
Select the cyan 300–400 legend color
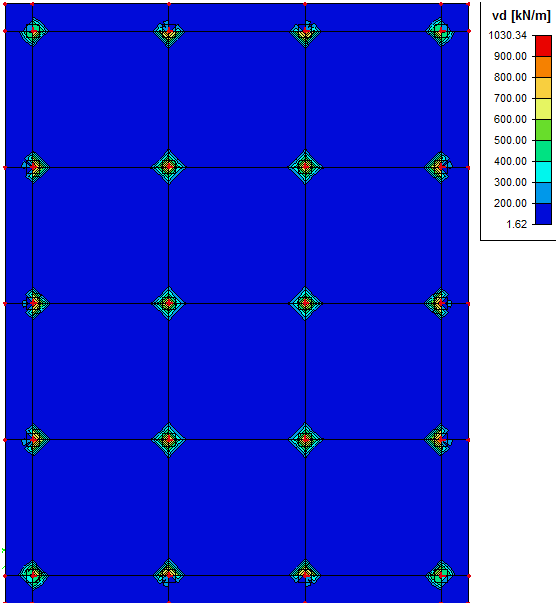tap(543, 172)
